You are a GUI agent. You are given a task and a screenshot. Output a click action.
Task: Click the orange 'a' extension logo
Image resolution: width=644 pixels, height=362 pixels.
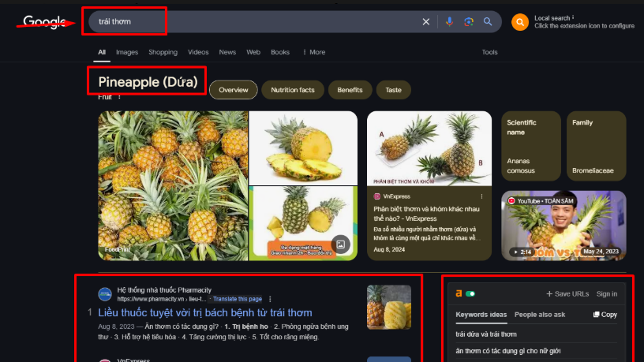pos(459,293)
